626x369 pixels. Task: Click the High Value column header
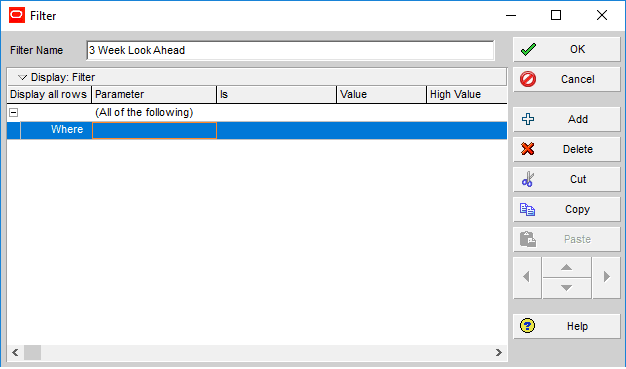click(467, 95)
